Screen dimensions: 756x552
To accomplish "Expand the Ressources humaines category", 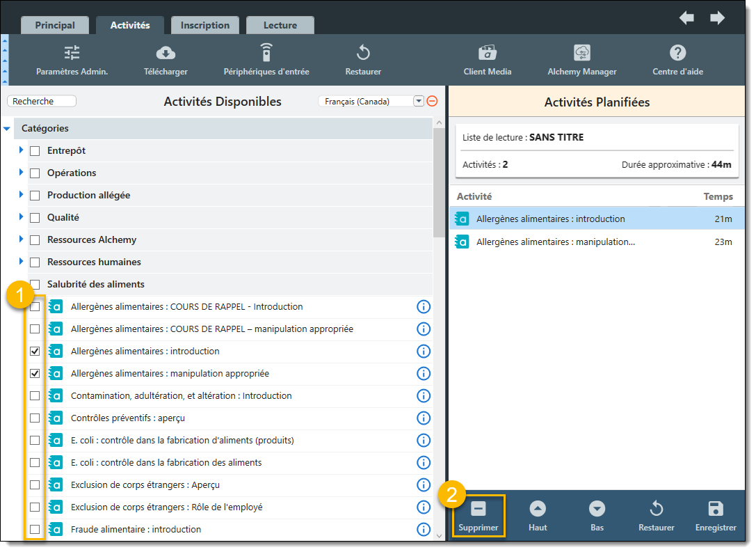I will coord(22,262).
